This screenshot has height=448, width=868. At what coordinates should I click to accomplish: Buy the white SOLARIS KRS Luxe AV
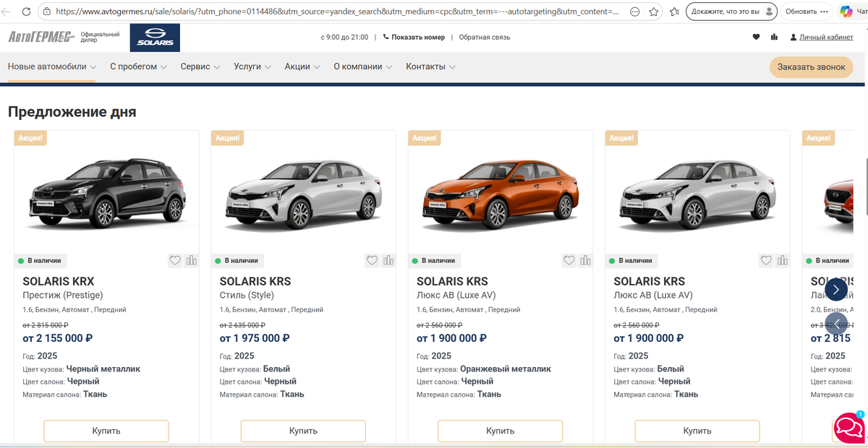pos(697,431)
